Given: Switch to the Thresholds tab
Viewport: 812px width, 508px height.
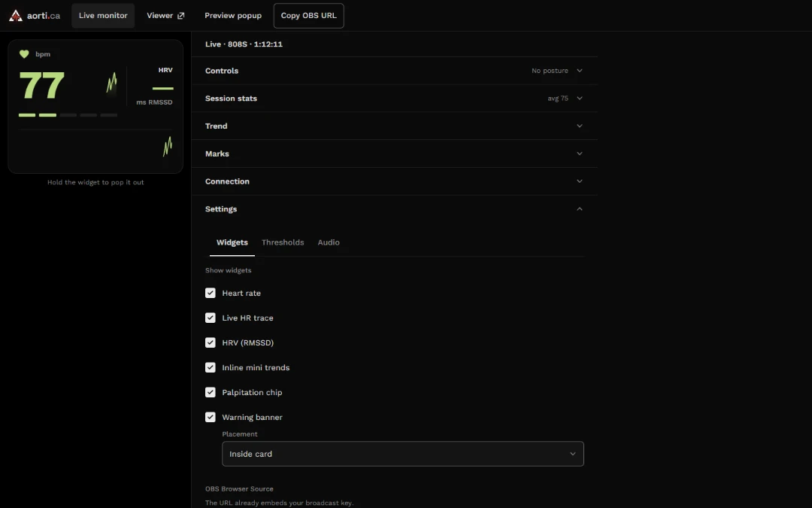Looking at the screenshot, I should click(283, 242).
